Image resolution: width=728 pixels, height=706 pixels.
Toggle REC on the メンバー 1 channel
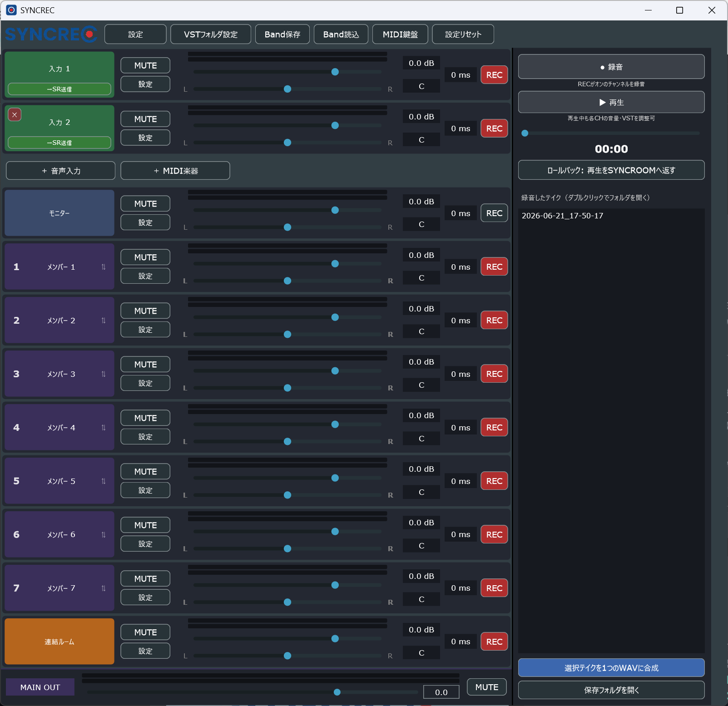tap(494, 267)
